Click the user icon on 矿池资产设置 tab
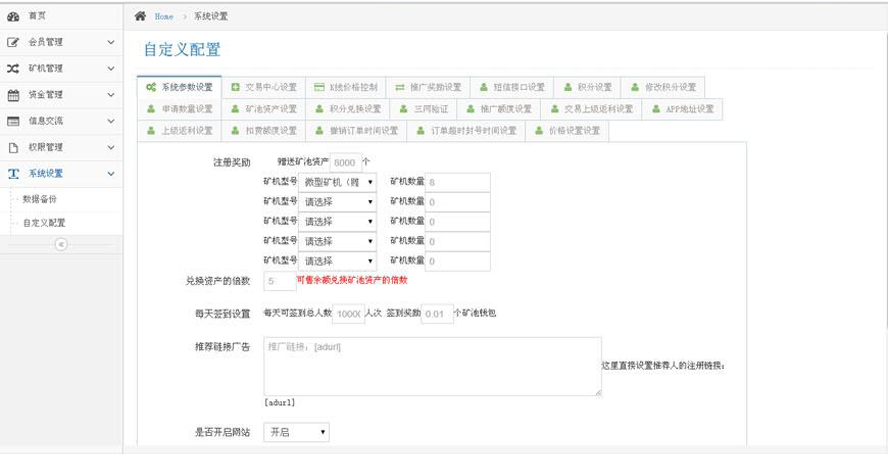 (x=235, y=109)
